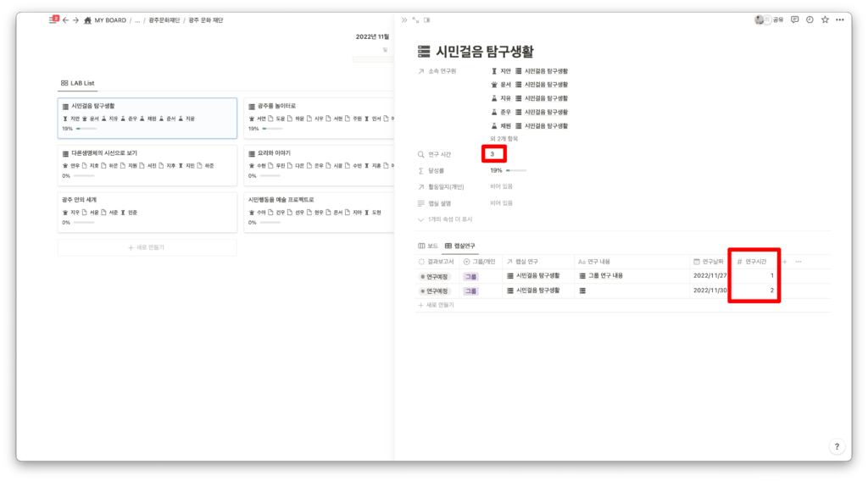Screen dimensions: 868x481
Task: Open 그룹/개인 column header menu
Action: [480, 262]
